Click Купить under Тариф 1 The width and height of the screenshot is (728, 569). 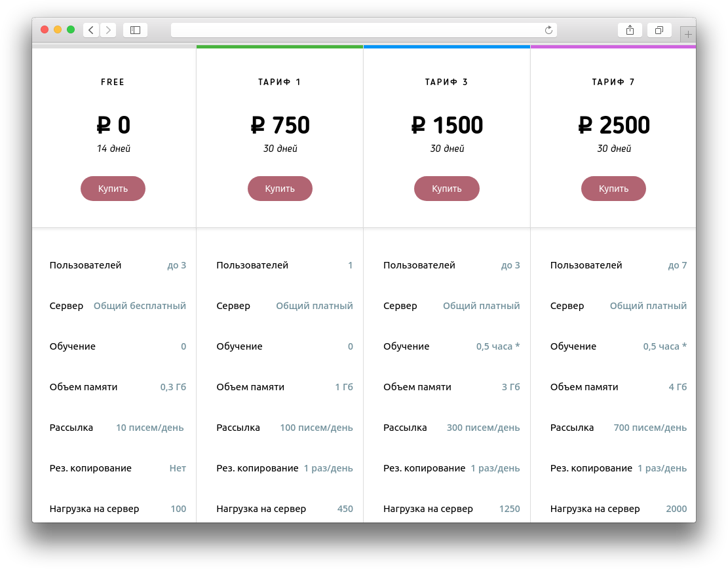(x=280, y=189)
